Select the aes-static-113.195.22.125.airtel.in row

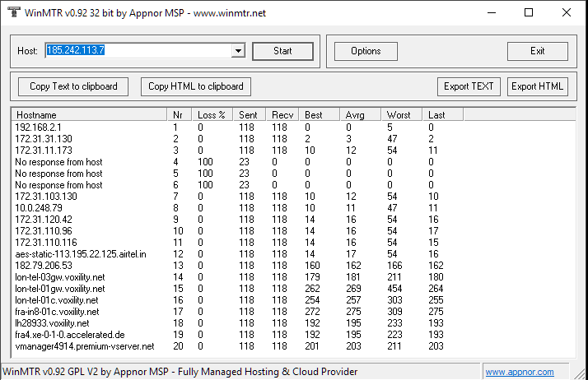click(238, 254)
